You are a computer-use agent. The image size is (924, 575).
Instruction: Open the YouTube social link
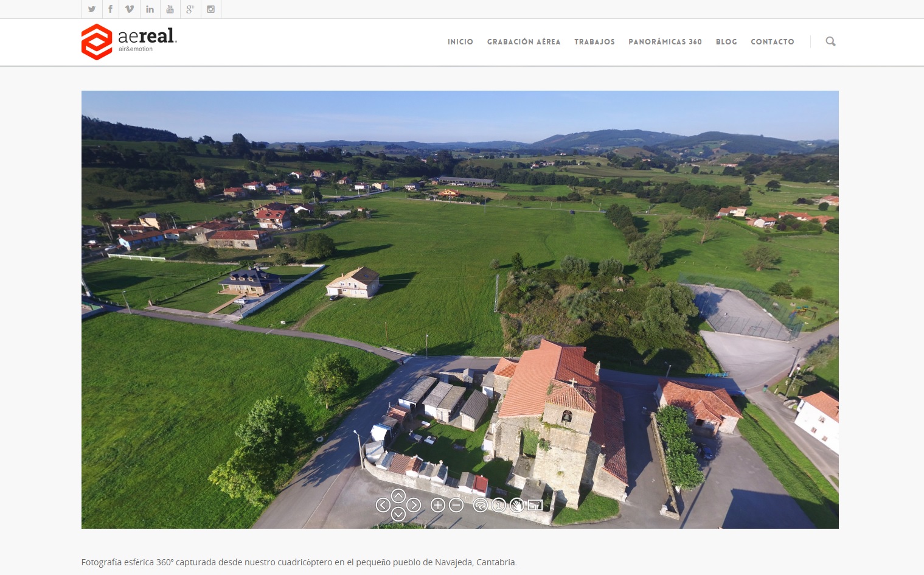[170, 9]
